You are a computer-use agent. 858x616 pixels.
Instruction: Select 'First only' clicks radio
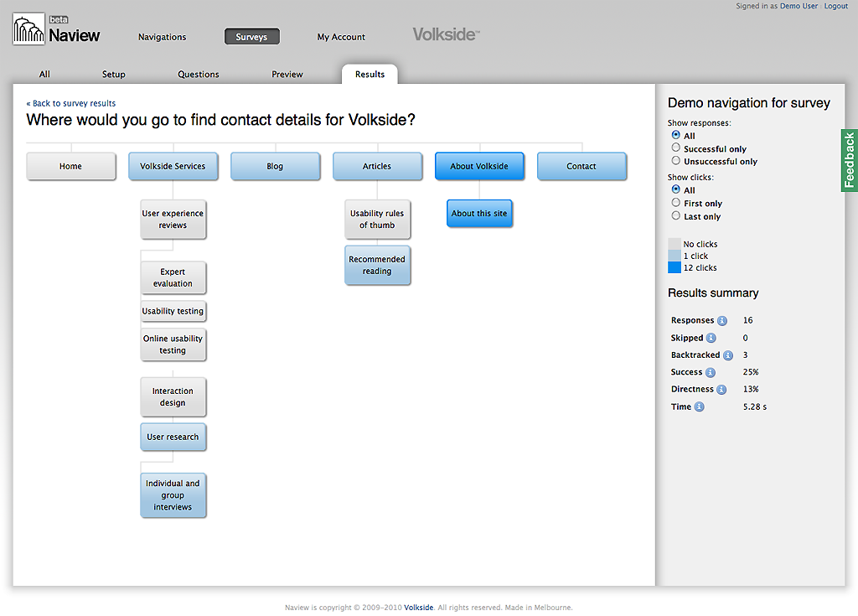click(x=676, y=203)
